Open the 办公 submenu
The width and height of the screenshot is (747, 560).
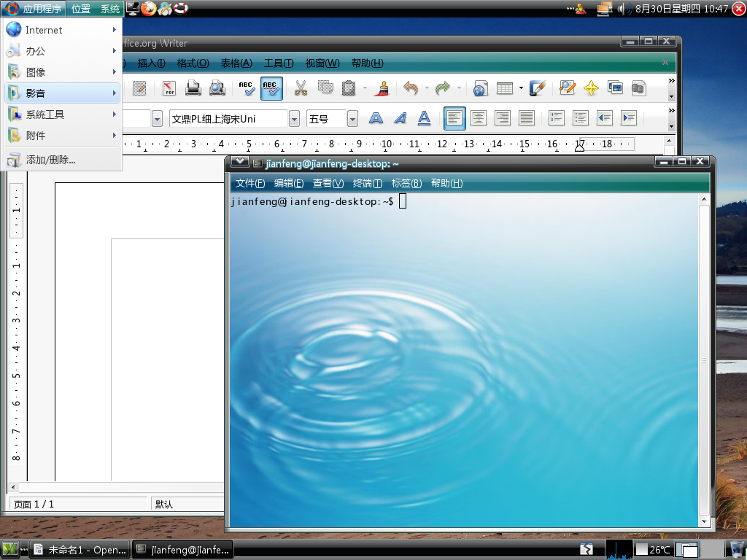(x=62, y=50)
